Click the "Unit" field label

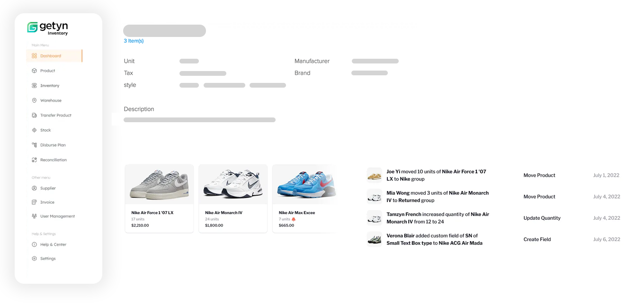point(129,61)
